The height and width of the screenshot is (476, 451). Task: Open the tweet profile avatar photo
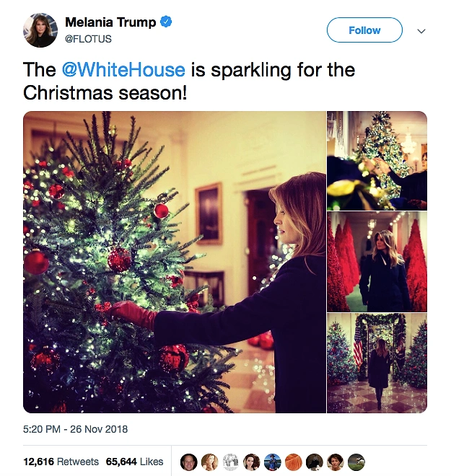[x=40, y=30]
